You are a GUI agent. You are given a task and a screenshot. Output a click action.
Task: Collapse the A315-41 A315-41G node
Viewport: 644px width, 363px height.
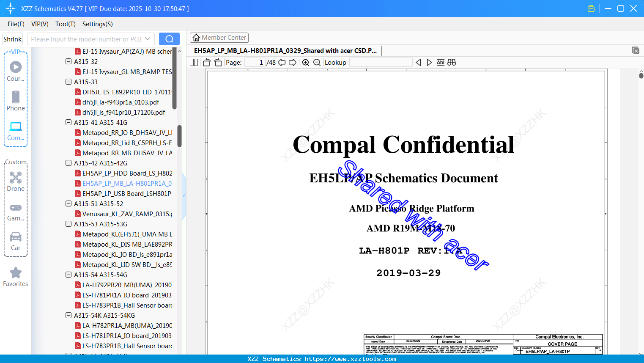pyautogui.click(x=69, y=122)
